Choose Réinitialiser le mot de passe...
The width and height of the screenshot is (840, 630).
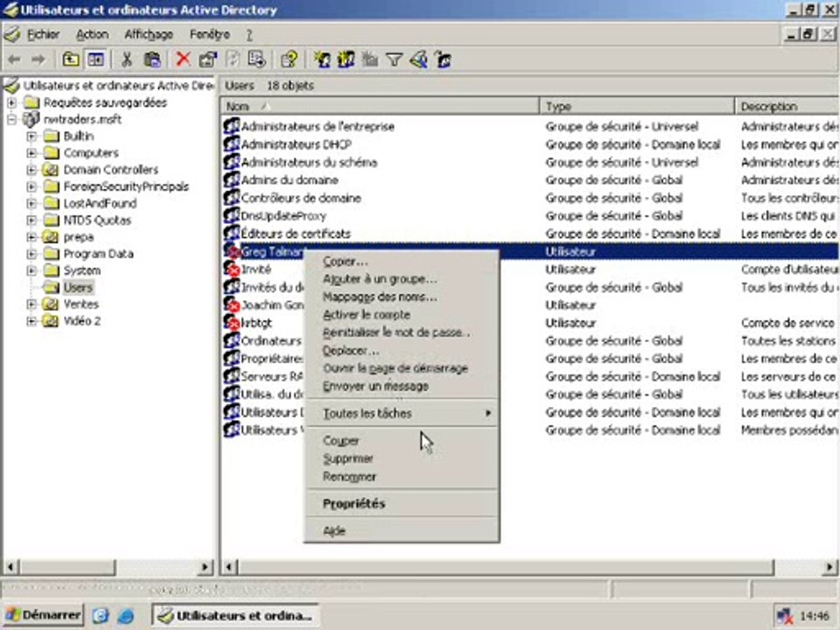(402, 332)
